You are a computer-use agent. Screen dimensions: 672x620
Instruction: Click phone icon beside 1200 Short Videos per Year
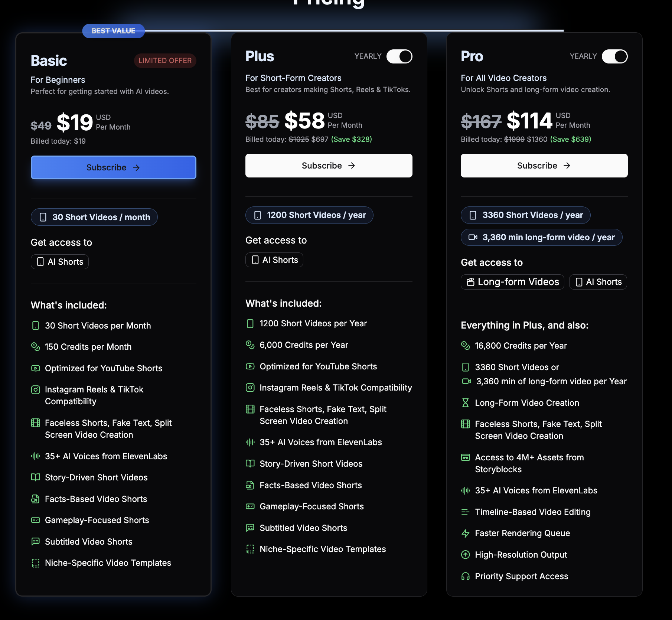(x=250, y=323)
